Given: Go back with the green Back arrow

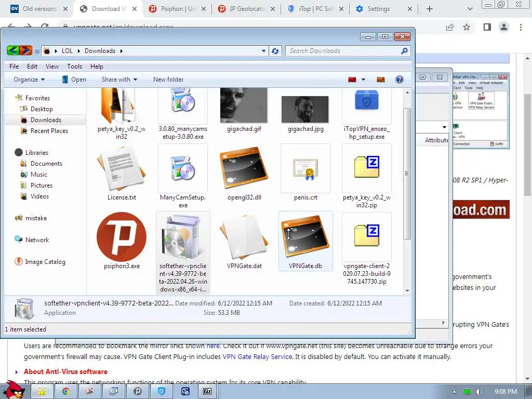Looking at the screenshot, I should (x=13, y=51).
